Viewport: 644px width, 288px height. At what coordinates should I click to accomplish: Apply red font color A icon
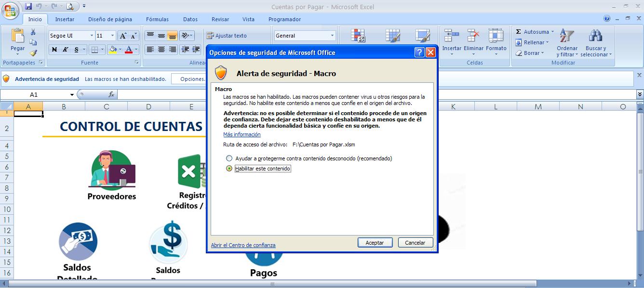click(x=129, y=50)
